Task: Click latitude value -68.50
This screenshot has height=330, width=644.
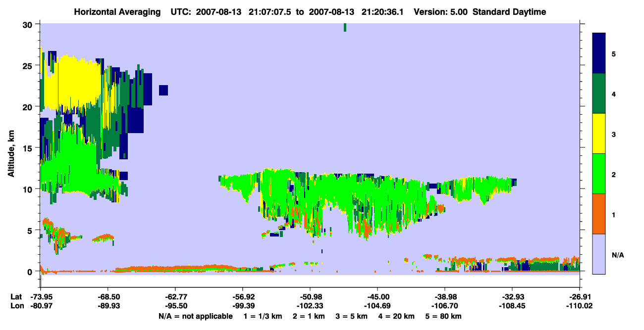Action: (x=107, y=296)
